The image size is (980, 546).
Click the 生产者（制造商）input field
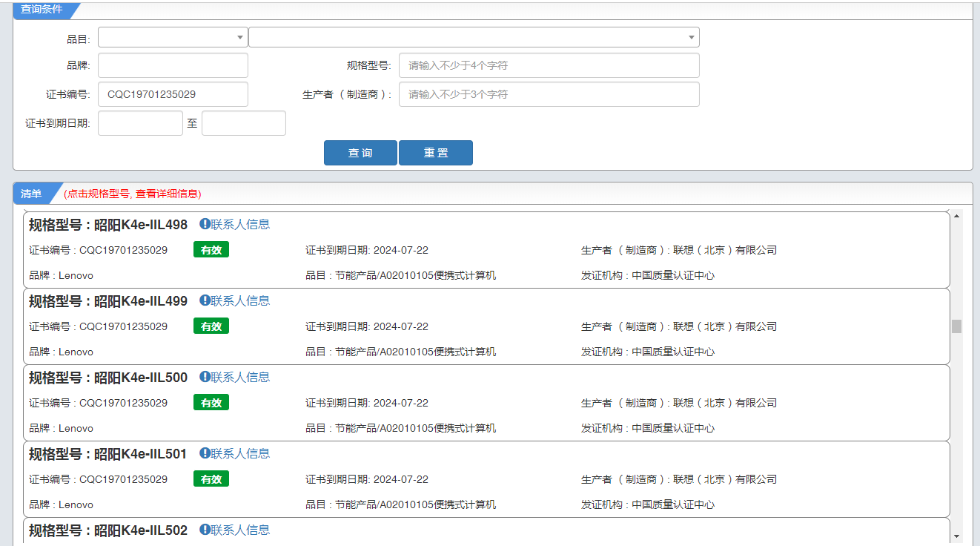click(x=549, y=94)
